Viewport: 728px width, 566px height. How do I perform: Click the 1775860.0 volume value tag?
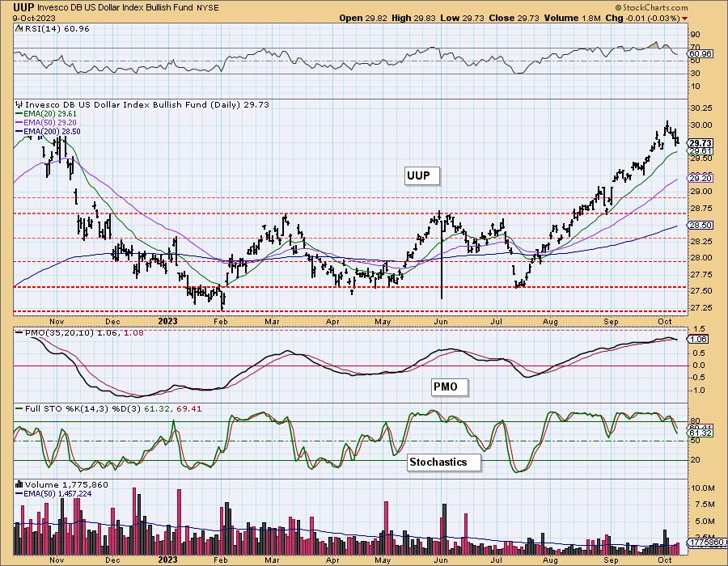point(708,543)
